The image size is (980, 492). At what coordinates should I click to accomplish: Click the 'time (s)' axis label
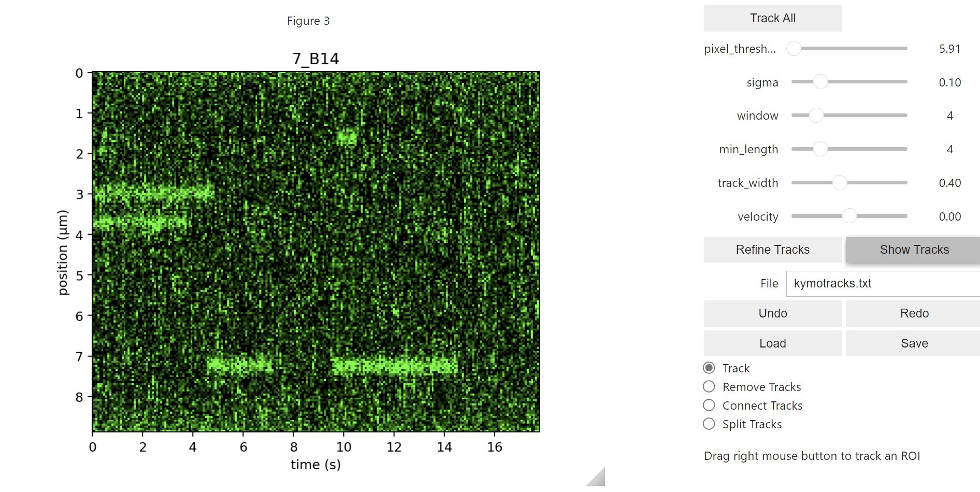[x=315, y=465]
